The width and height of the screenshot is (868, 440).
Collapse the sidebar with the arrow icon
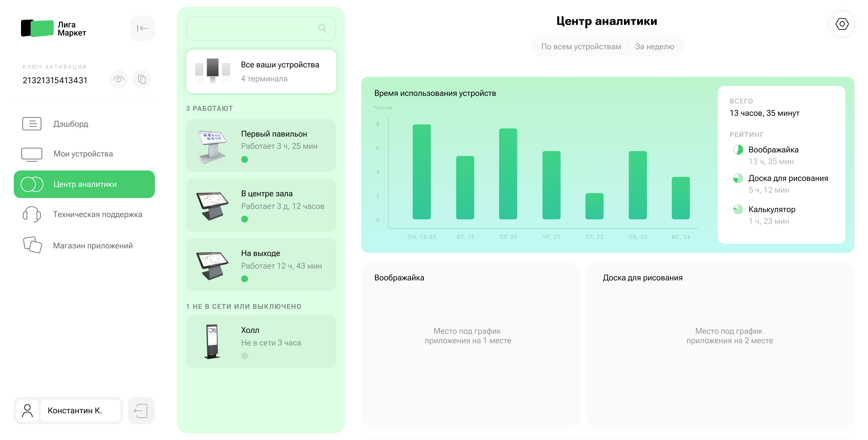tap(142, 28)
